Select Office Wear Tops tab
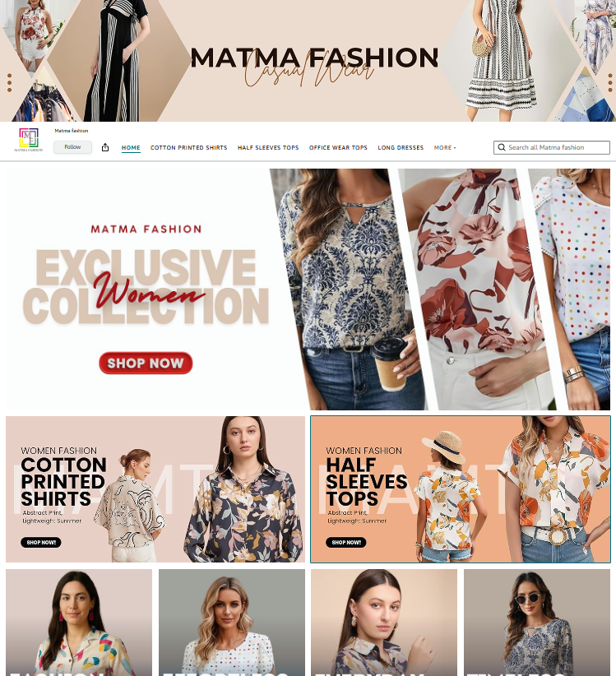Image resolution: width=616 pixels, height=676 pixels. 338,147
